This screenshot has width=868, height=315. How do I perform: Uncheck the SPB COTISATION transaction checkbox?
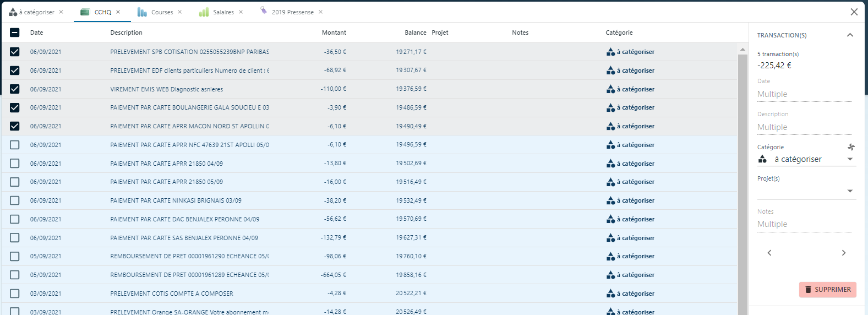[x=15, y=52]
